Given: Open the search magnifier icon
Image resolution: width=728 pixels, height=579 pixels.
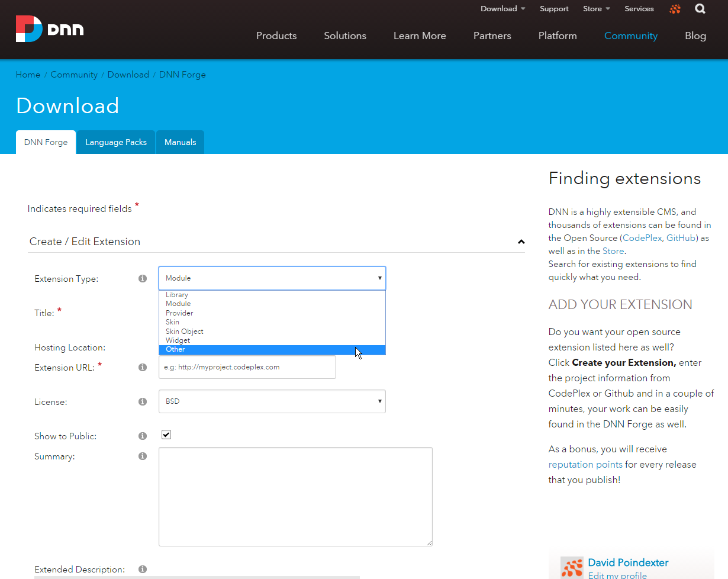Looking at the screenshot, I should pyautogui.click(x=700, y=9).
